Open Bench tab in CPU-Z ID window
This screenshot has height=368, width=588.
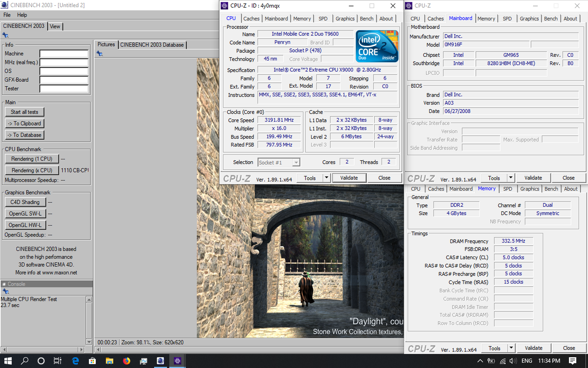pos(366,19)
